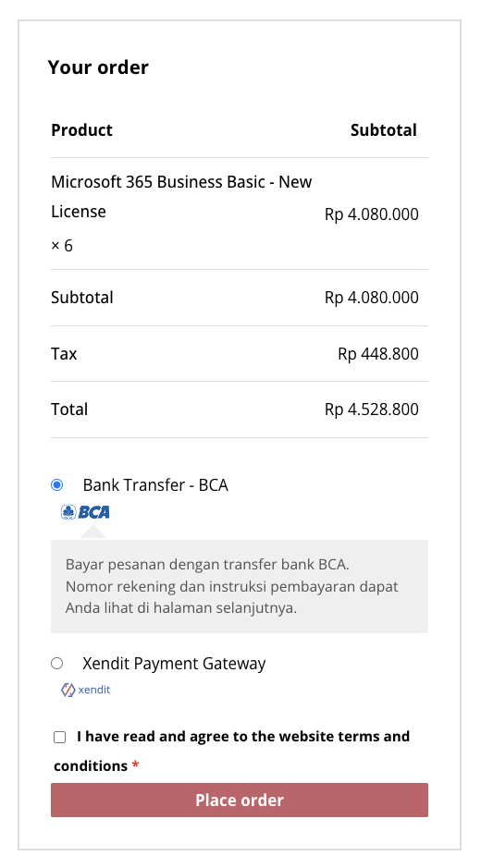The image size is (481, 868).
Task: Select Bank Transfer - BCA radio button
Action: [57, 485]
